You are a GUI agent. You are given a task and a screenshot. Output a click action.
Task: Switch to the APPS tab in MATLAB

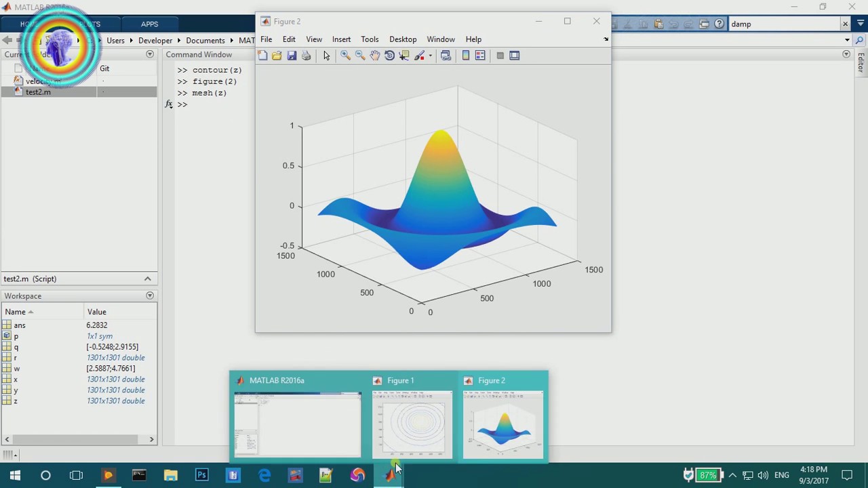click(x=150, y=24)
